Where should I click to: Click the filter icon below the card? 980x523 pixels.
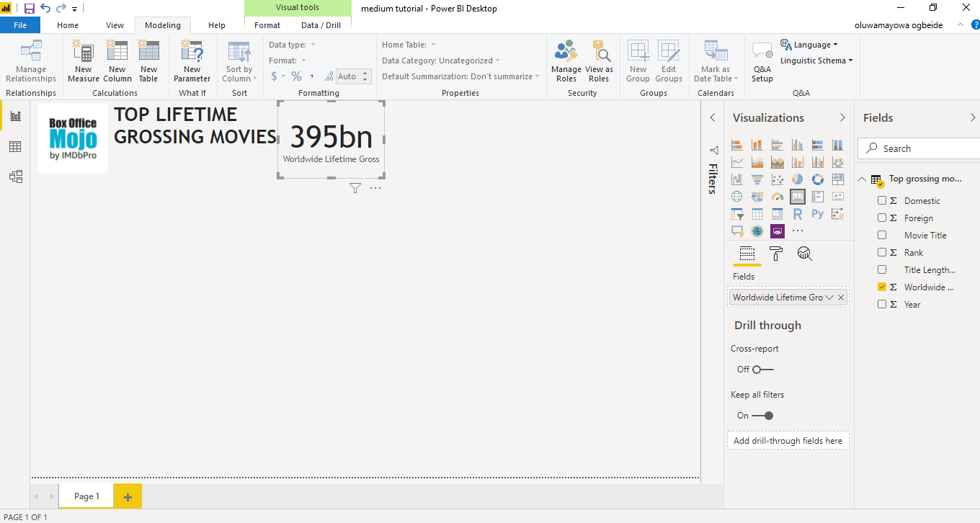tap(355, 188)
